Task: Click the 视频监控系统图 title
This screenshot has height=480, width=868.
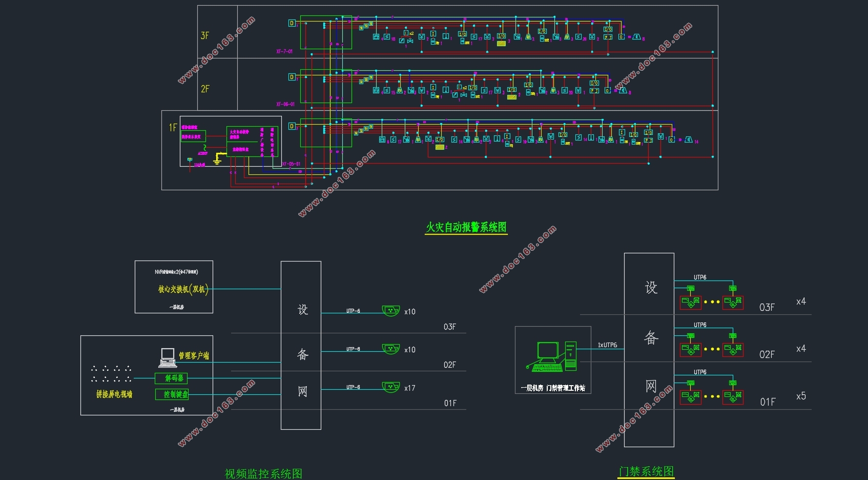Action: coord(263,473)
